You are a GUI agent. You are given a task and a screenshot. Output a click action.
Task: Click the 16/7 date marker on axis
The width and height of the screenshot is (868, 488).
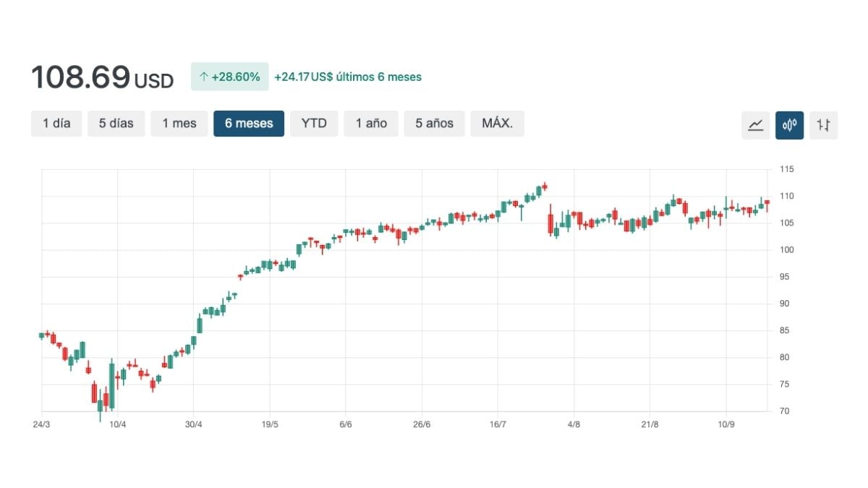(x=498, y=424)
